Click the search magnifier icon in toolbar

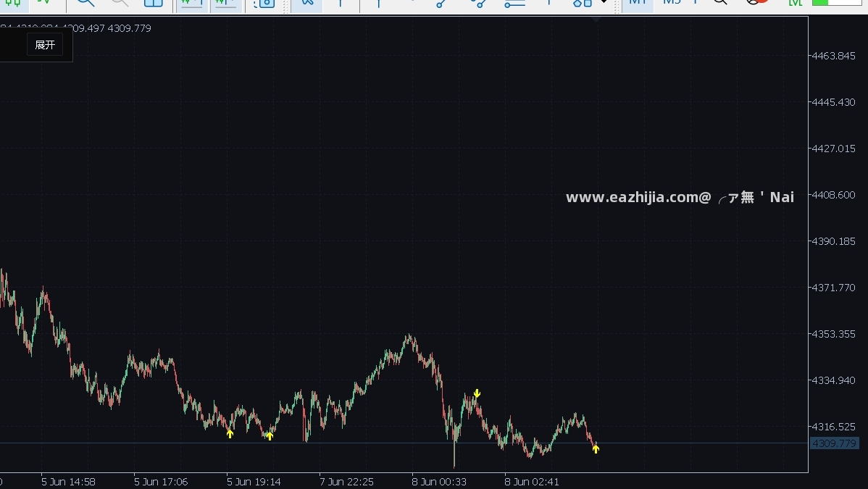pyautogui.click(x=720, y=2)
